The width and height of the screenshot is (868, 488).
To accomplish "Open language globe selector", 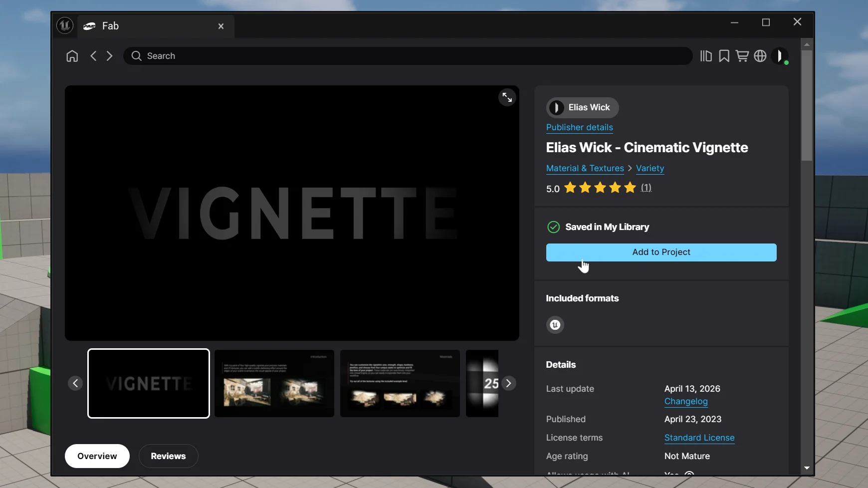I will 760,56.
